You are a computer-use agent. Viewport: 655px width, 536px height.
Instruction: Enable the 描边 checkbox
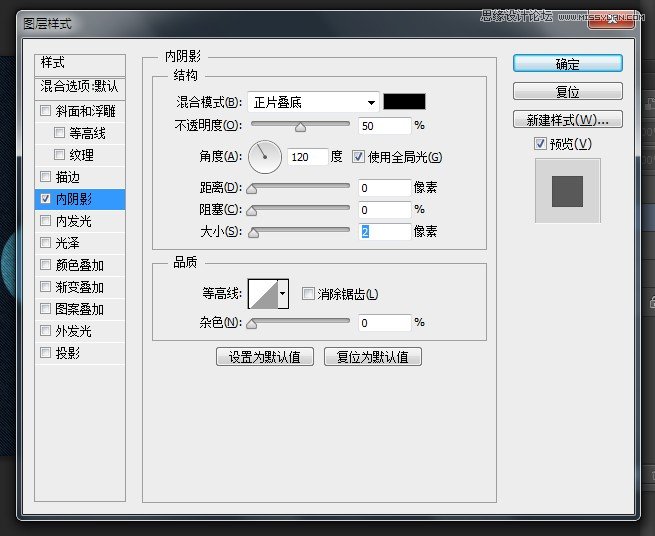point(45,177)
